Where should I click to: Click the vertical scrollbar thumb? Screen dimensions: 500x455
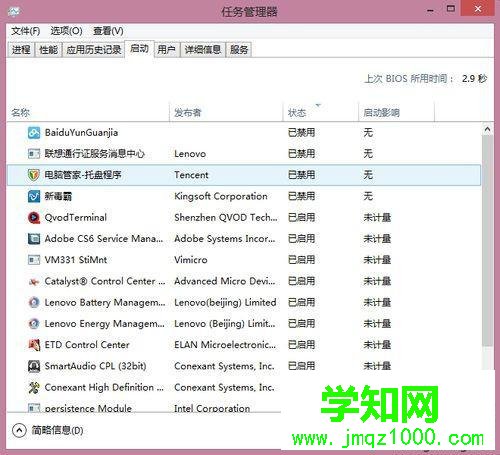point(487,240)
